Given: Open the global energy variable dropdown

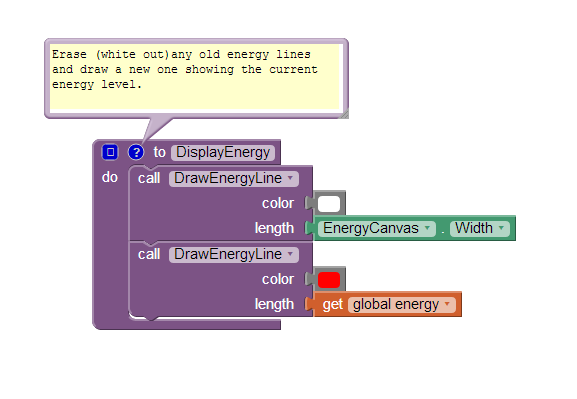Looking at the screenshot, I should pyautogui.click(x=401, y=305).
